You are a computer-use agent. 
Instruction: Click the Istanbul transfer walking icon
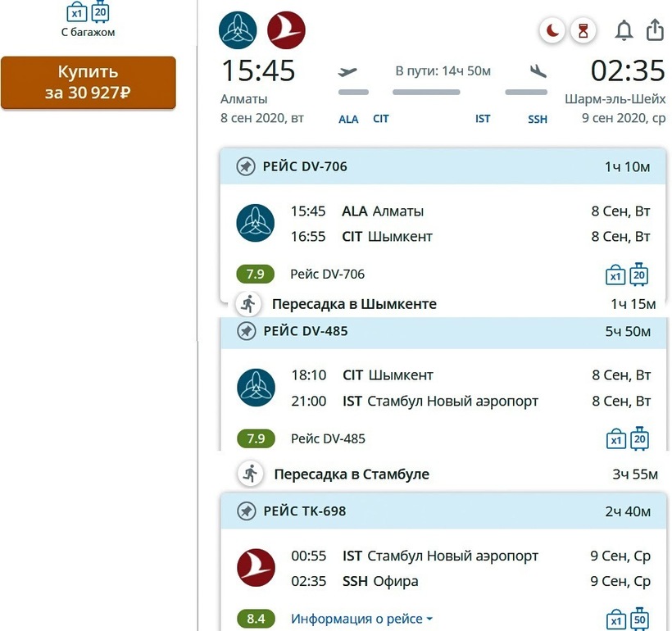[250, 474]
